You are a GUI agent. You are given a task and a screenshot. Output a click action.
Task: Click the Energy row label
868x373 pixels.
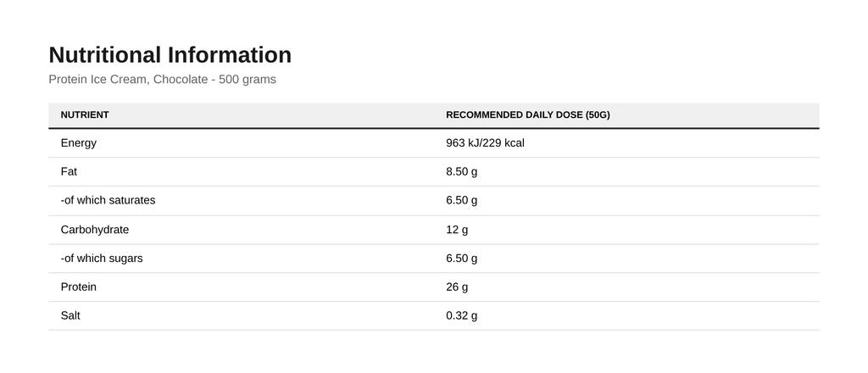[79, 143]
